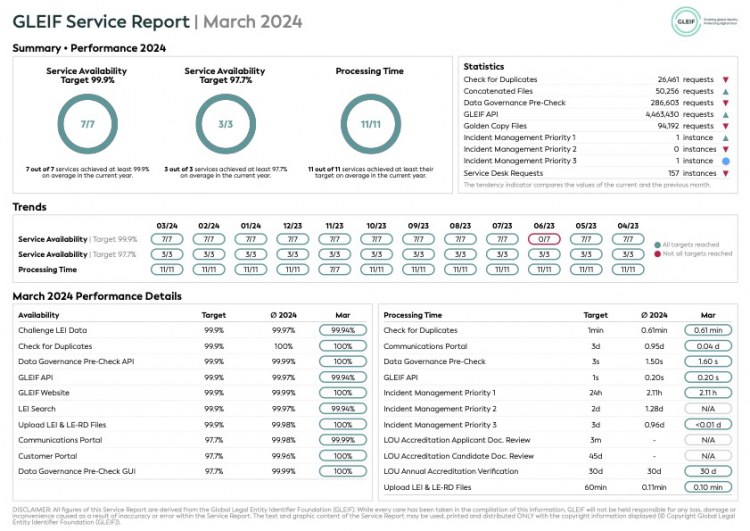The image size is (750, 531).
Task: Click the up arrow next to GLEIF API requests
Action: [x=725, y=114]
